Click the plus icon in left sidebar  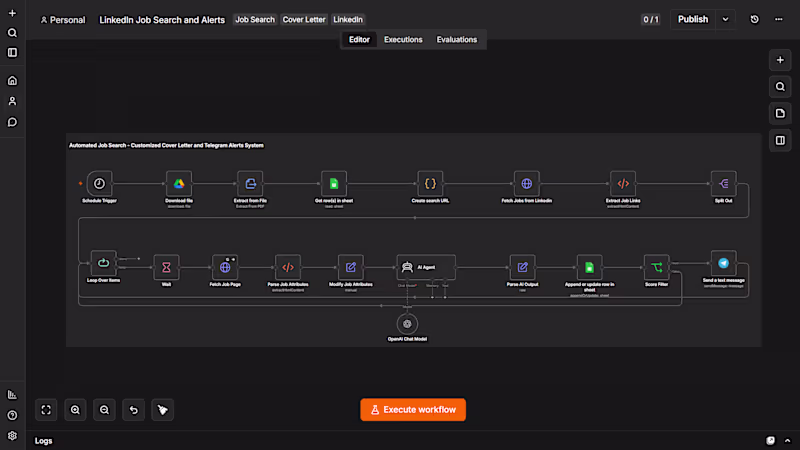pyautogui.click(x=12, y=13)
